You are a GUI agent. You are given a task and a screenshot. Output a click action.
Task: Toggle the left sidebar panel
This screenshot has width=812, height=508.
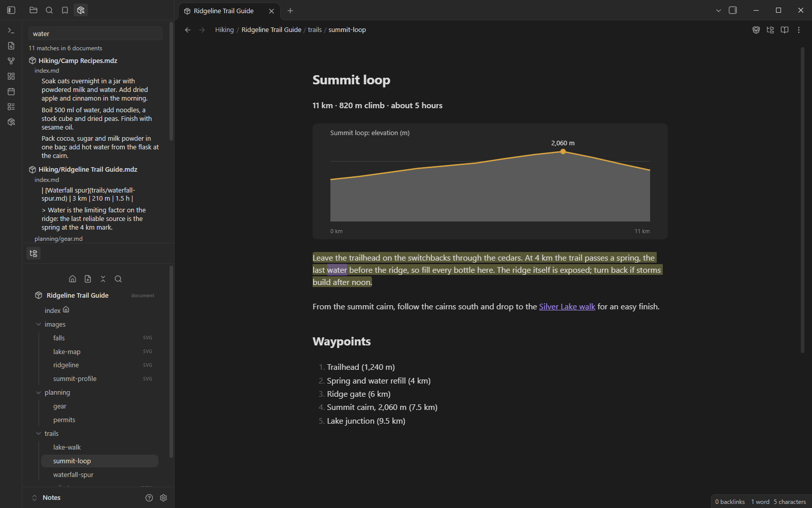(x=11, y=10)
